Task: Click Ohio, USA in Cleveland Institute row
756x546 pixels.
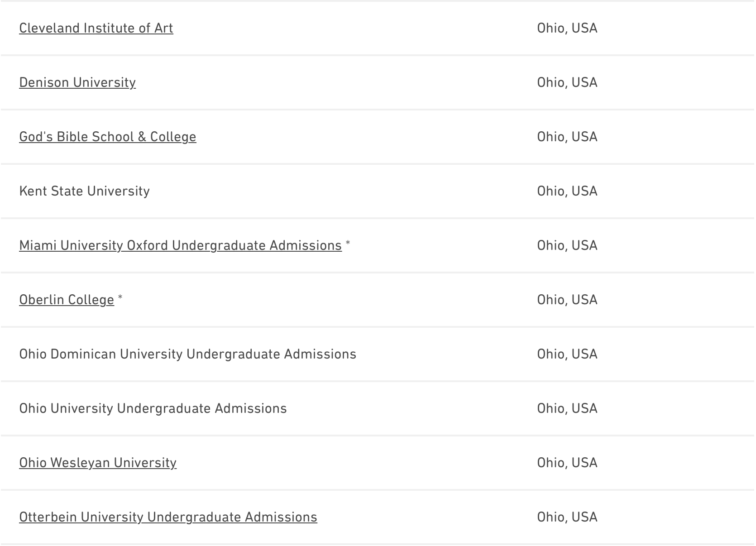Action: (x=567, y=28)
